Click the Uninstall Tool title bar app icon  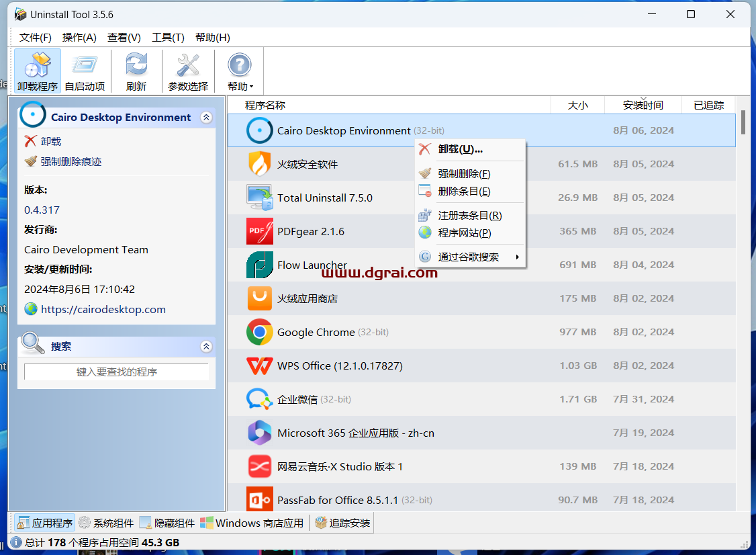pos(20,15)
